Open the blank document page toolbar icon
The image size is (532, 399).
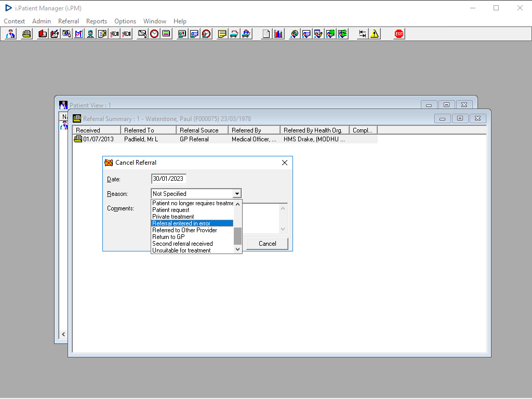pyautogui.click(x=266, y=34)
